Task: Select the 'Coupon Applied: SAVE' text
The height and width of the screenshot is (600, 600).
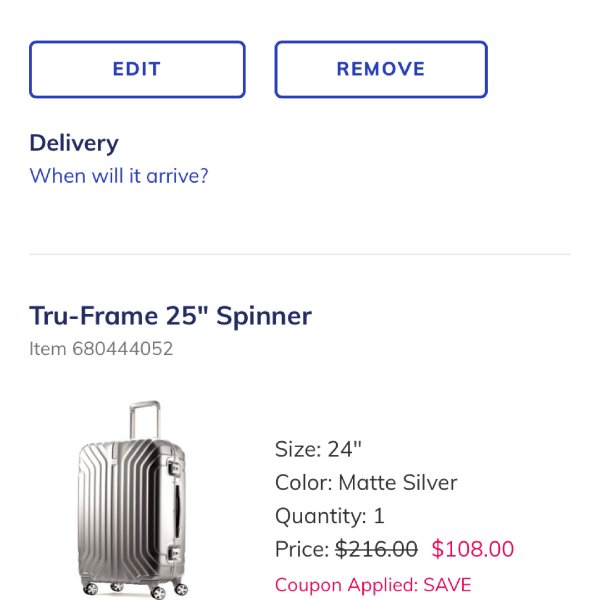Action: click(373, 585)
